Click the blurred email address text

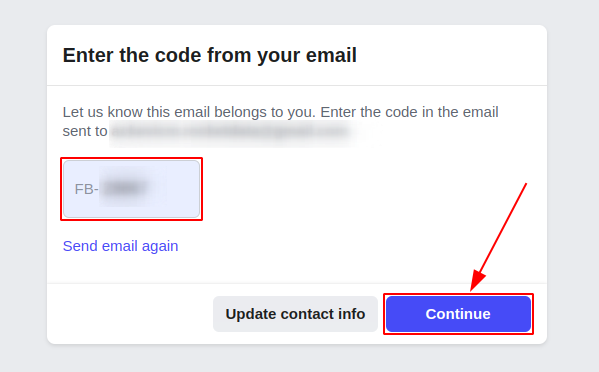pyautogui.click(x=230, y=131)
